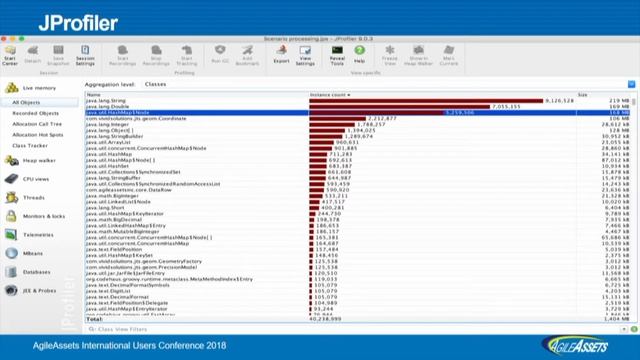Click the Start Tracking toolbar icon
The height and width of the screenshot is (360, 640).
pos(187,55)
